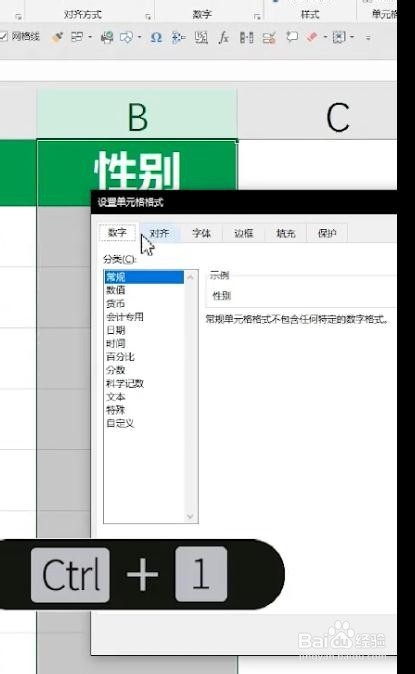
Task: Toggle the 网格线 gridlines checkbox
Action: (4, 37)
